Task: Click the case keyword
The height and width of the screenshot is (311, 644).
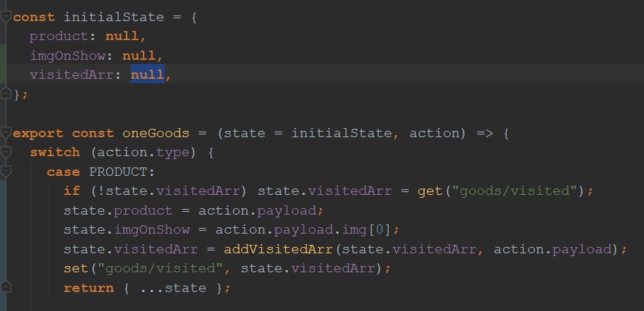Action: [63, 172]
